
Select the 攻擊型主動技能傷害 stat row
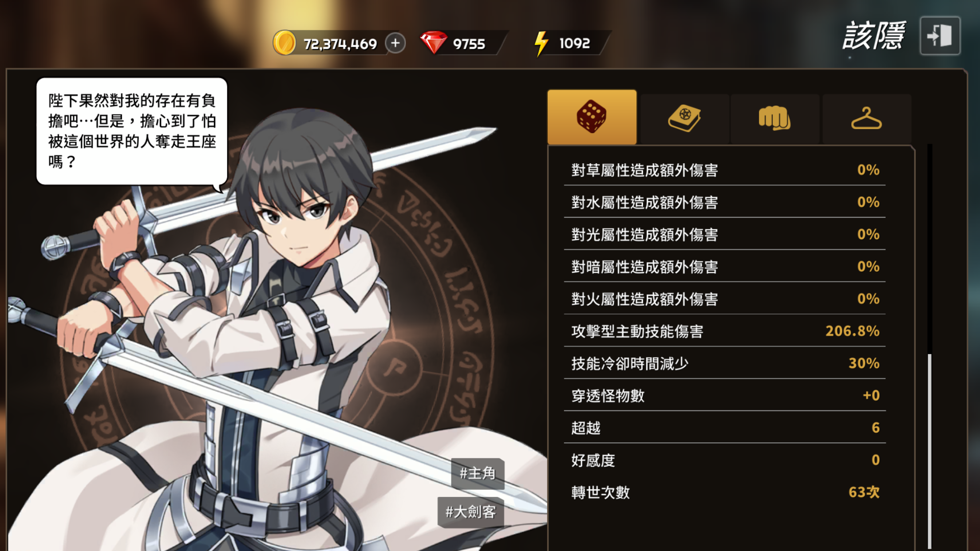[725, 331]
